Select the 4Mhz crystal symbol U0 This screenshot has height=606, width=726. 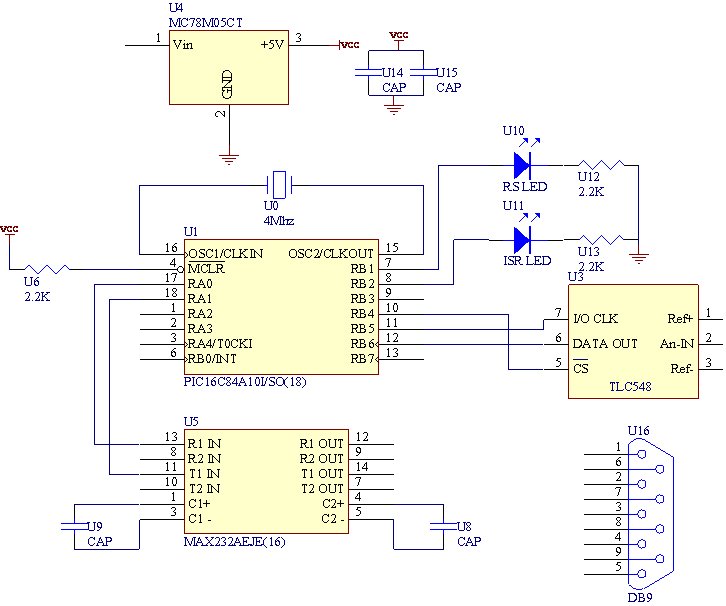pyautogui.click(x=279, y=185)
